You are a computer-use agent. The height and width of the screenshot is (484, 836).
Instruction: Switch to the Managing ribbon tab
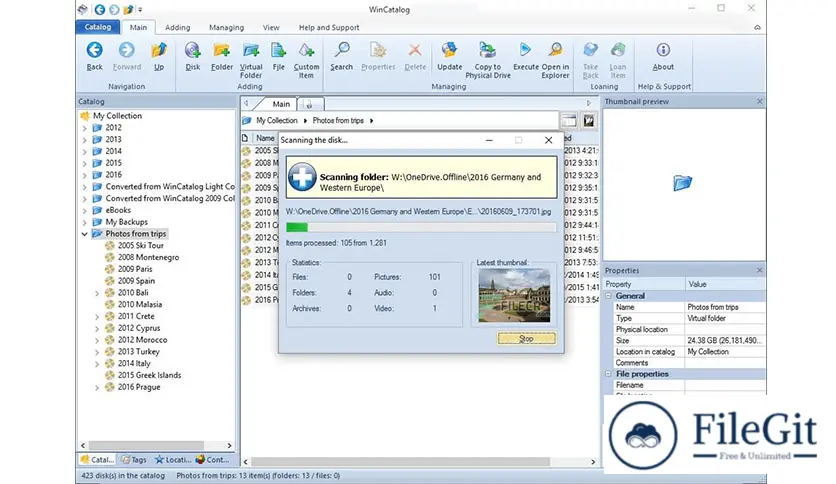[226, 27]
